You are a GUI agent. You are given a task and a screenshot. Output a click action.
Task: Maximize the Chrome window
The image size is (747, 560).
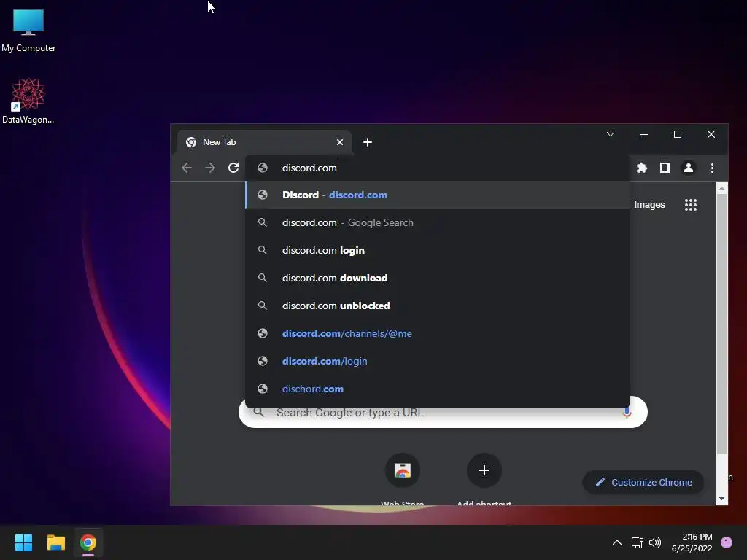pos(678,134)
